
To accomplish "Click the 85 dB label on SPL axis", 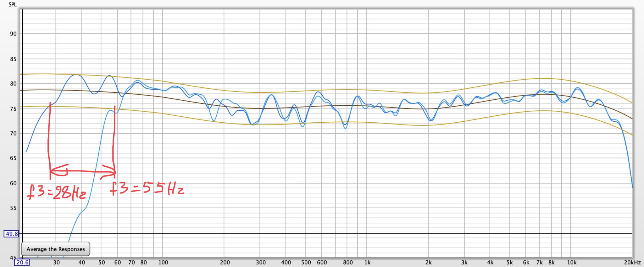I will click(x=13, y=59).
